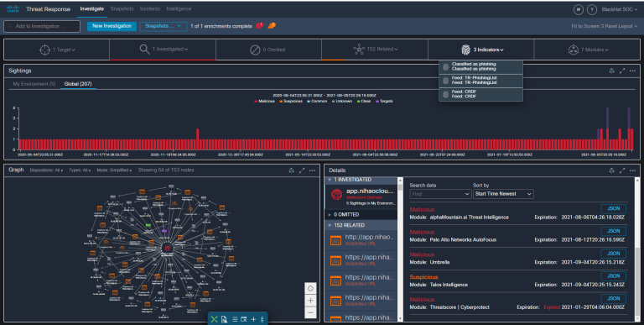Open the notifications icon in top bar

coord(579,9)
